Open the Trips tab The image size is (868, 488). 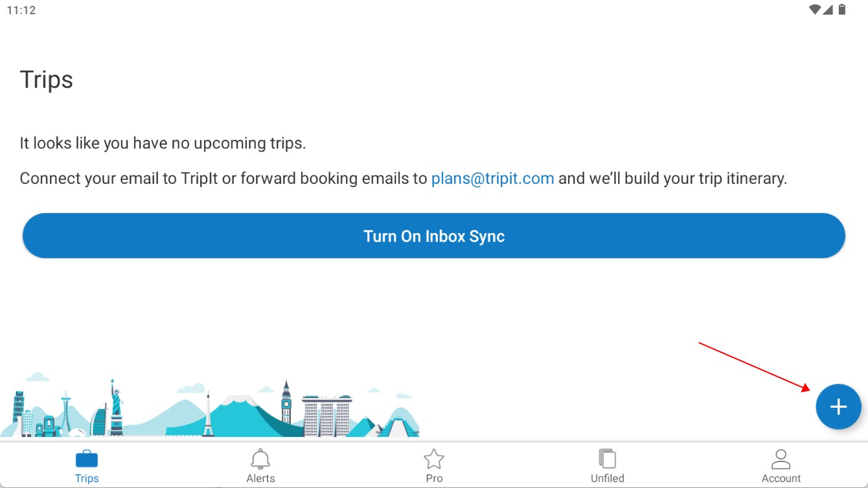pyautogui.click(x=87, y=466)
